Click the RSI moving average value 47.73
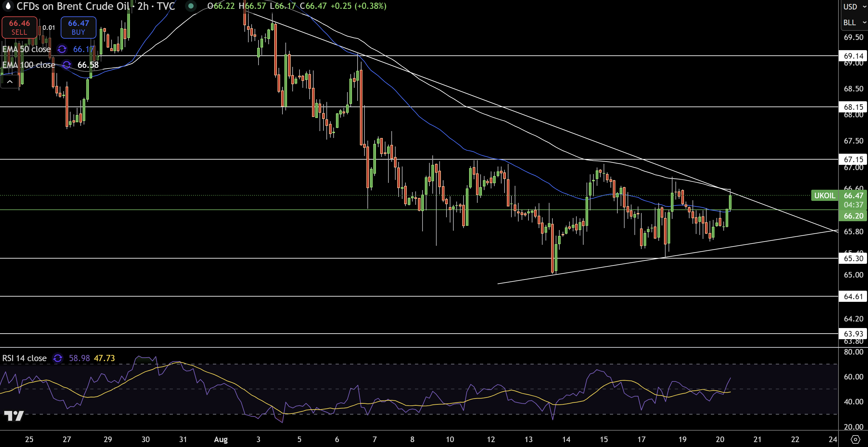868x447 pixels. pyautogui.click(x=104, y=358)
